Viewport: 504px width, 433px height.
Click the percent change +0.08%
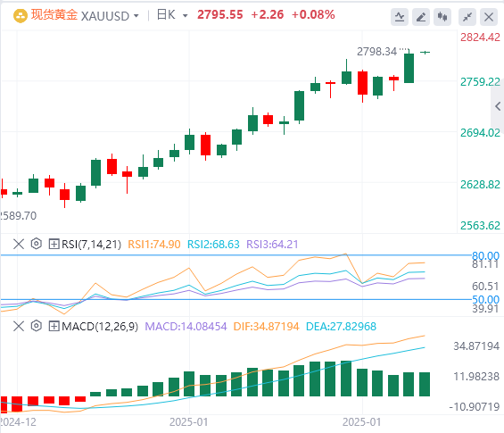pos(313,15)
